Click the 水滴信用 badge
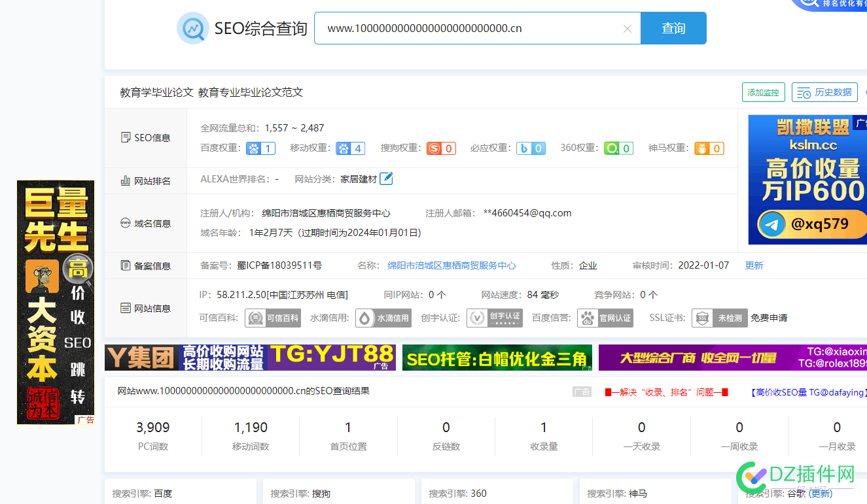 pyautogui.click(x=383, y=318)
